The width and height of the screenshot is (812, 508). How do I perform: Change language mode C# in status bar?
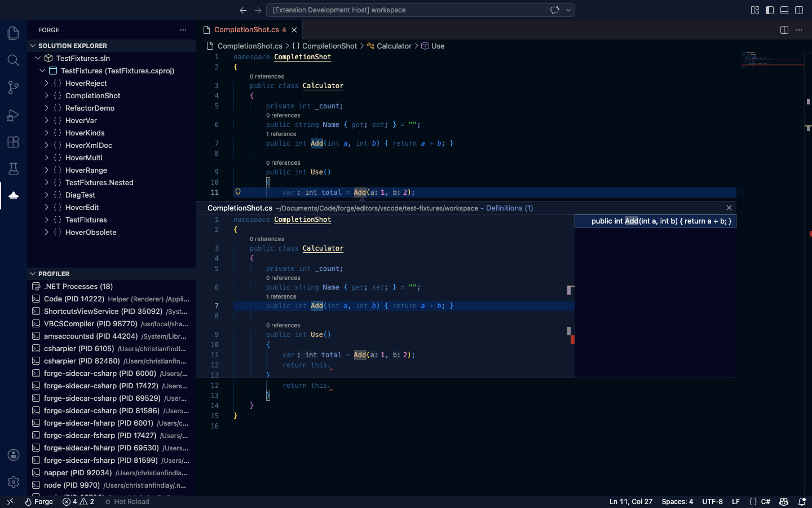coord(766,501)
